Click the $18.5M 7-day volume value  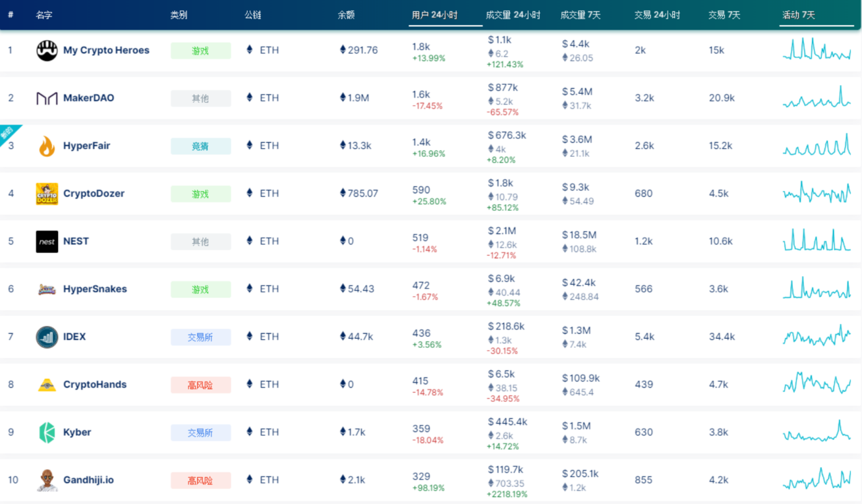coord(579,235)
